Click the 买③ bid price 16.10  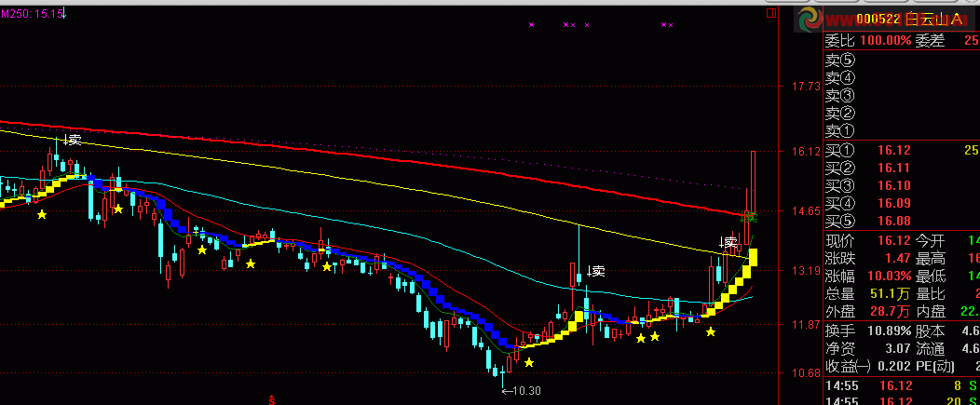(x=893, y=185)
